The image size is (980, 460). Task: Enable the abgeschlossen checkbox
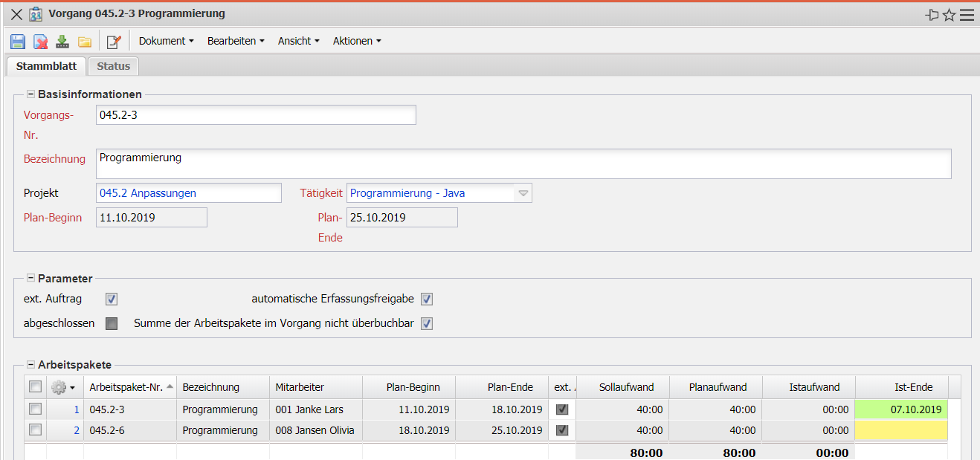pyautogui.click(x=112, y=324)
